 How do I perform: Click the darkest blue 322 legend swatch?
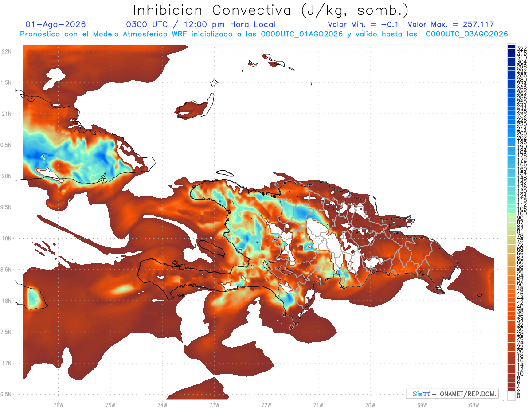[511, 47]
